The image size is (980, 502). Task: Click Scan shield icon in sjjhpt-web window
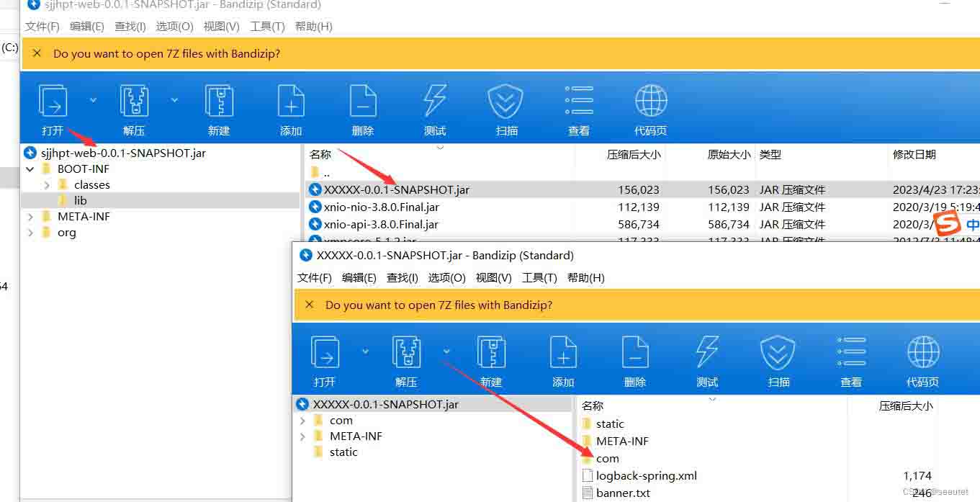coord(505,102)
